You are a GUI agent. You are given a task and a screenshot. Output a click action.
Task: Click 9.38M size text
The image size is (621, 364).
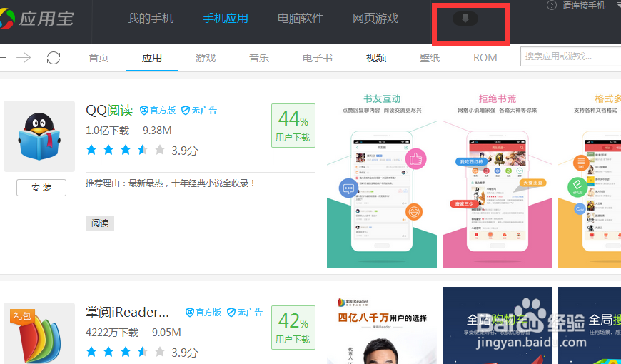(x=157, y=131)
